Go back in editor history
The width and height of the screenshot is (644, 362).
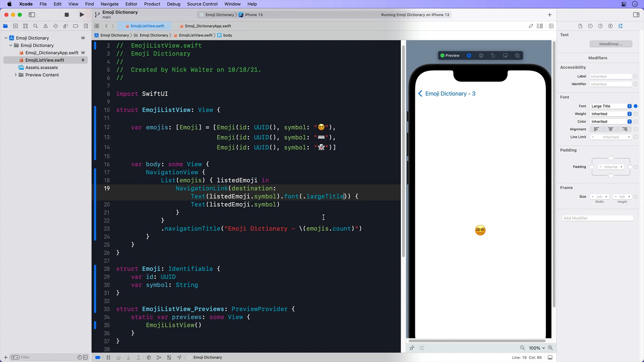click(x=106, y=26)
